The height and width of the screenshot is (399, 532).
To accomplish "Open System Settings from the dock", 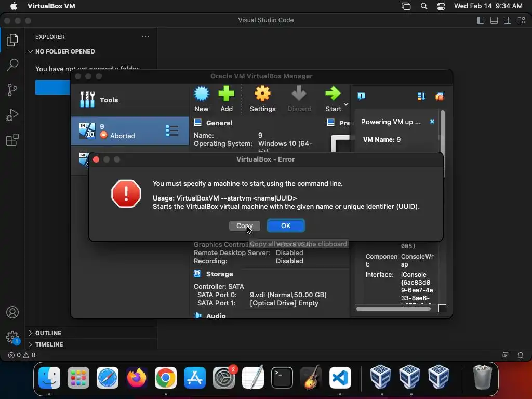I will [x=224, y=378].
